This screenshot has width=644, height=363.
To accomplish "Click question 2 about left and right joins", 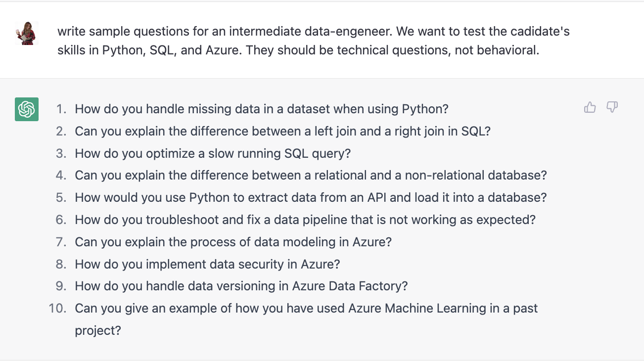I will click(x=282, y=131).
